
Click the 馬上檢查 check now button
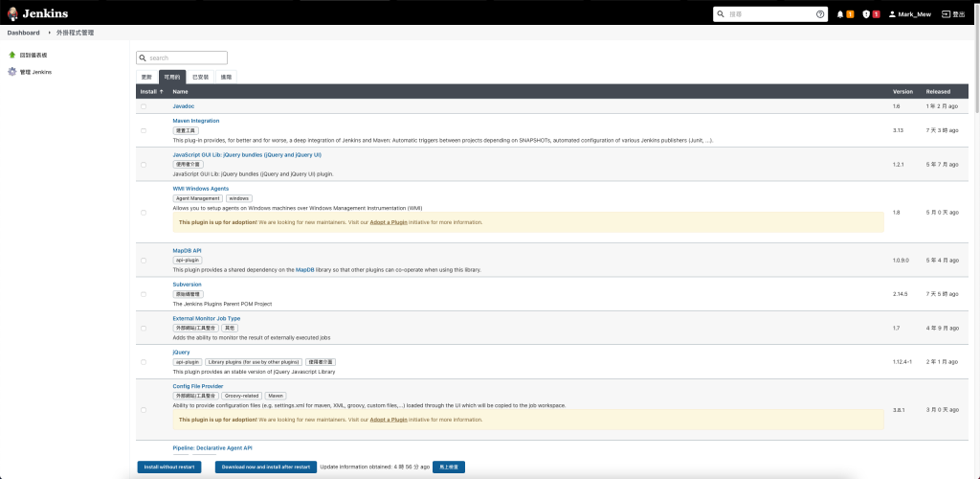[x=449, y=468]
